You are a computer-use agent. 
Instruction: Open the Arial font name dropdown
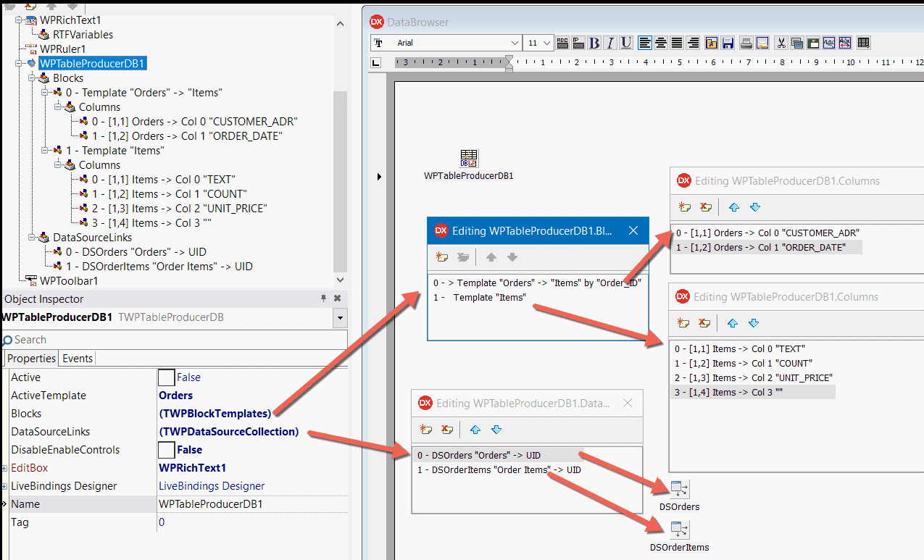[515, 43]
